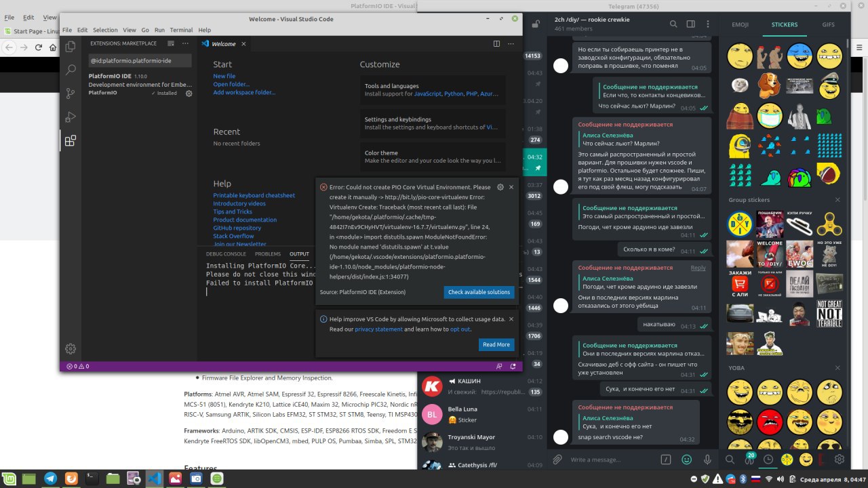Click the PlatformIO extension manage gear icon

pyautogui.click(x=189, y=94)
